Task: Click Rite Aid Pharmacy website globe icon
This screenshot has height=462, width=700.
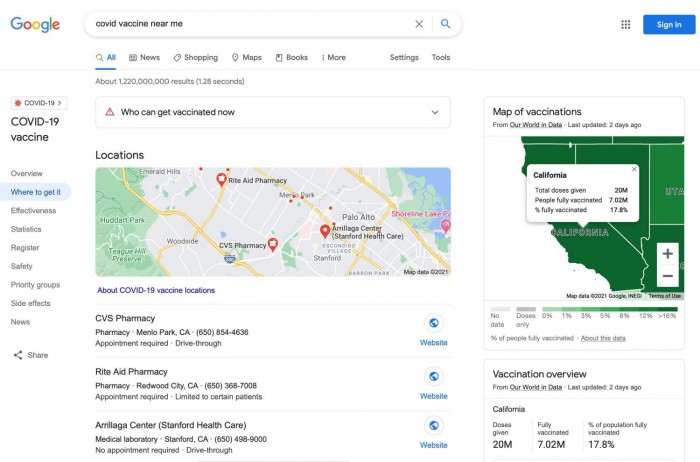Action: pos(433,376)
